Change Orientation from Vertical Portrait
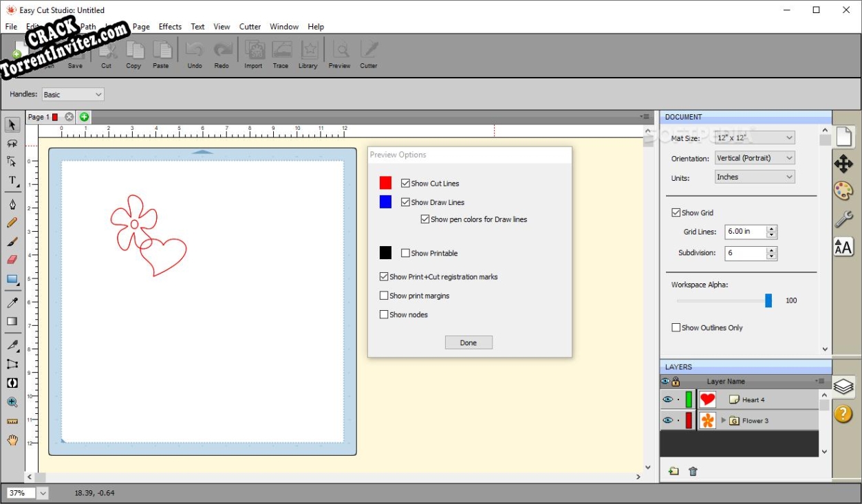Image resolution: width=862 pixels, height=504 pixels. pyautogui.click(x=754, y=157)
